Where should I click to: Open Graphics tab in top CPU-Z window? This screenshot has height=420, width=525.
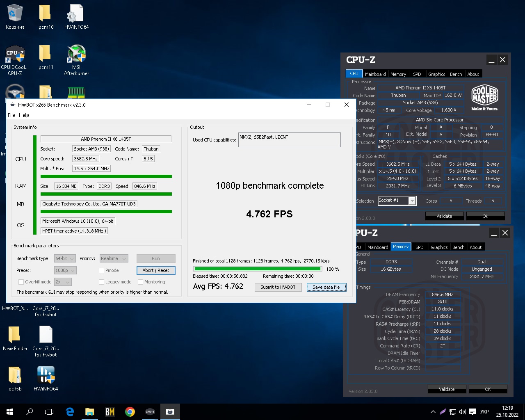pos(436,74)
